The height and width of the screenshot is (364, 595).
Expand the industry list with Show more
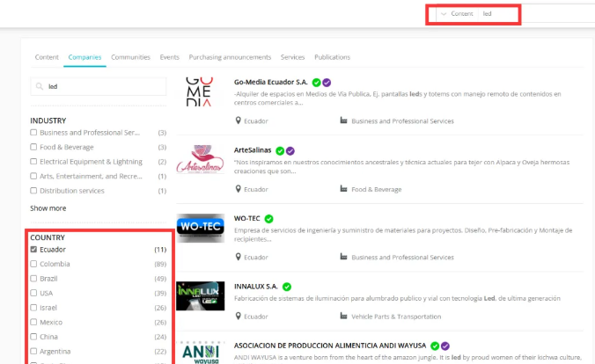tap(48, 208)
